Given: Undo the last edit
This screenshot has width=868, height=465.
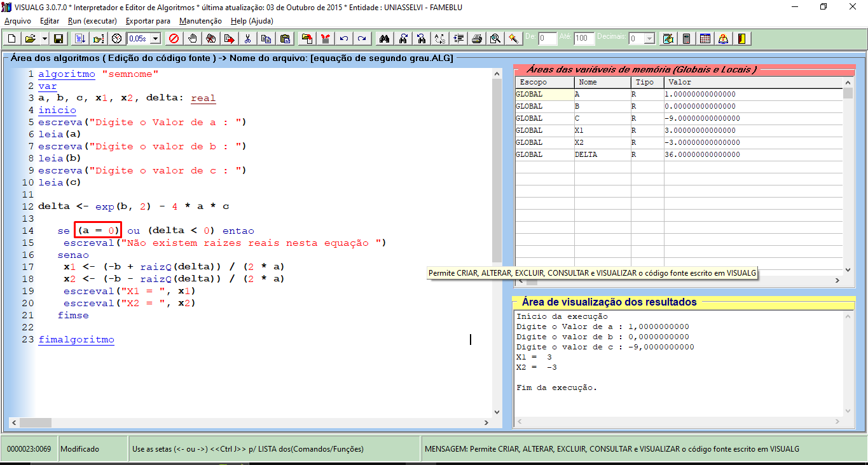Looking at the screenshot, I should pos(343,39).
